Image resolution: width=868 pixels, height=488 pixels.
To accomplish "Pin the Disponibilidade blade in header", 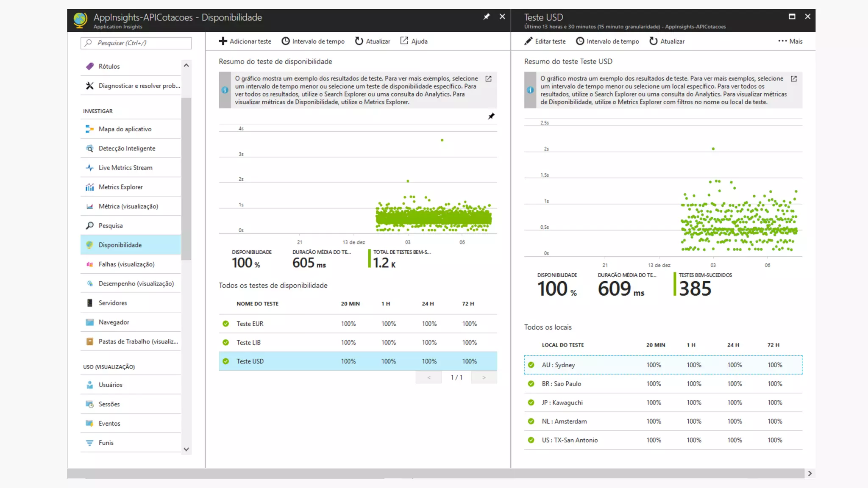I will 487,17.
